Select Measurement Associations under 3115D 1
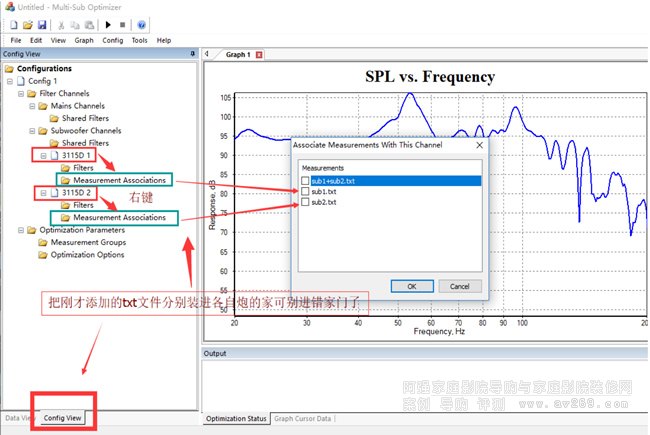 point(118,180)
